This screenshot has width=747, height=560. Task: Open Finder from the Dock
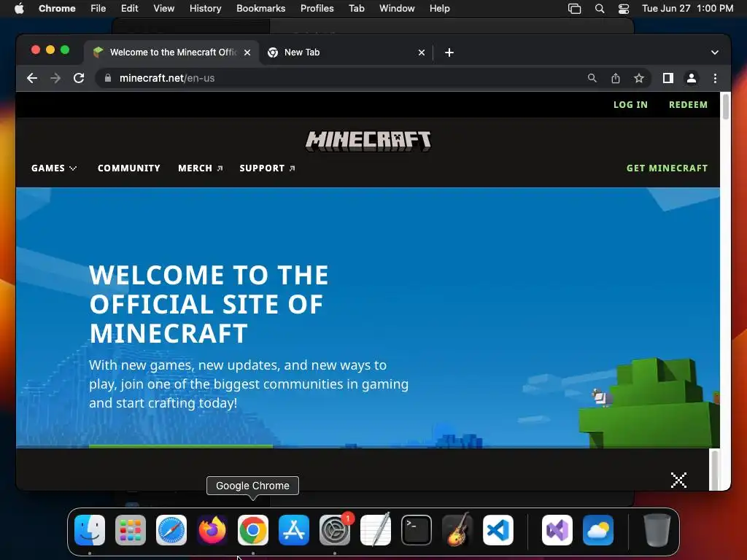coord(90,530)
